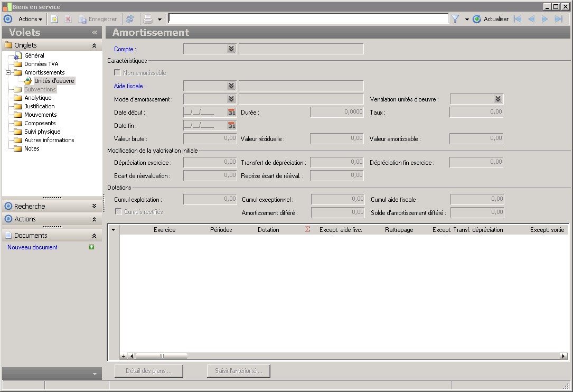573x392 pixels.
Task: Open the Mode d'amortissement dropdown
Action: (x=231, y=99)
